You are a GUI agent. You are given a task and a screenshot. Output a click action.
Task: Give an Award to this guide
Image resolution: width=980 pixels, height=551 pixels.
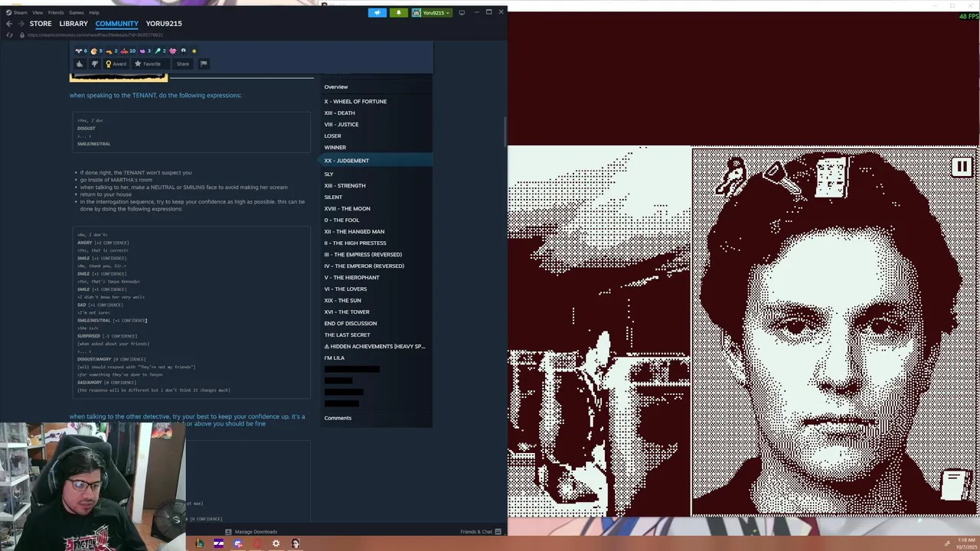[116, 64]
